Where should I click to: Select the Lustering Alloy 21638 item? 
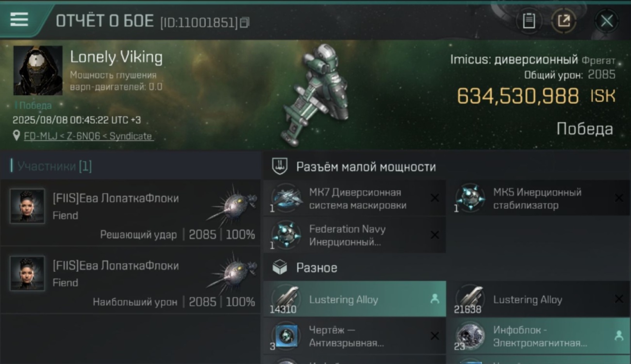click(538, 299)
